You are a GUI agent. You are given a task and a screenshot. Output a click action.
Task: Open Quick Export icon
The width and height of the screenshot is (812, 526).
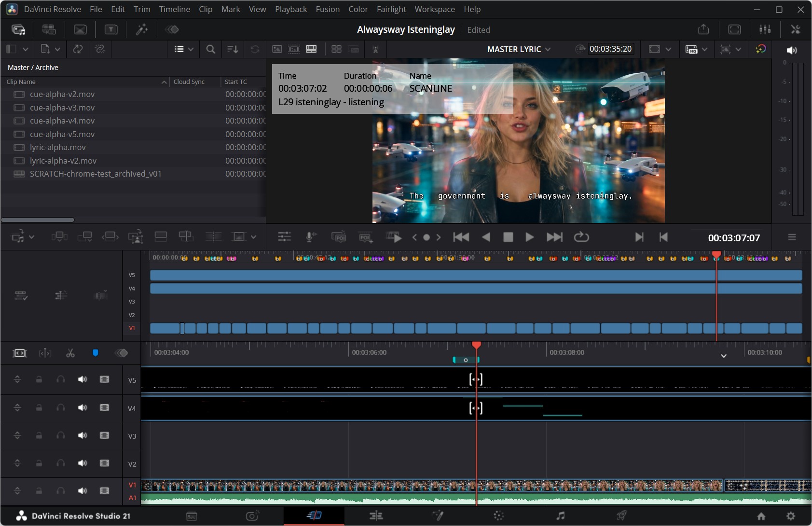pos(703,29)
